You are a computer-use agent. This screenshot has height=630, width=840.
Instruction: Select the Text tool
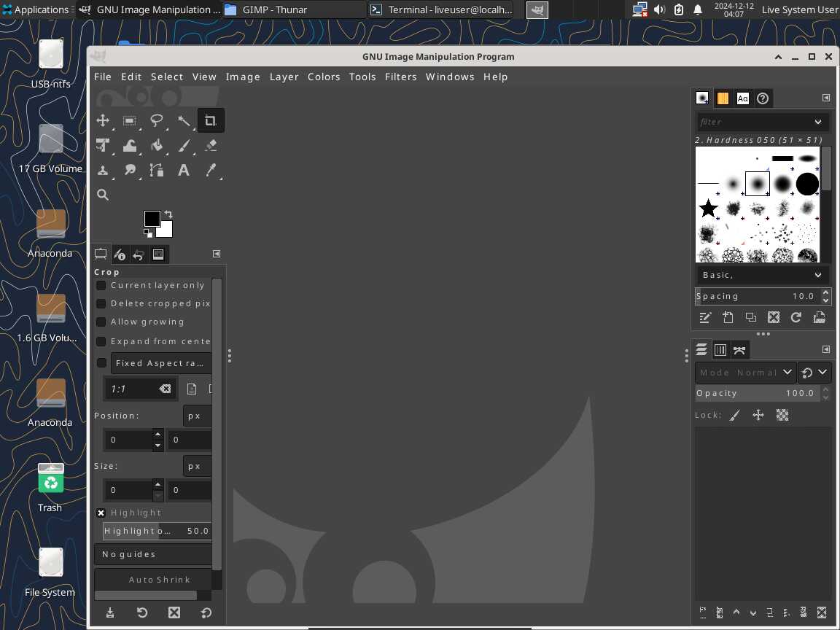(184, 170)
